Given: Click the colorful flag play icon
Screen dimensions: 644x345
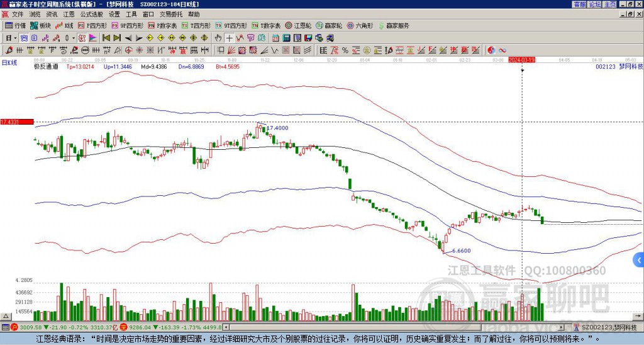Looking at the screenshot, I should (x=93, y=38).
